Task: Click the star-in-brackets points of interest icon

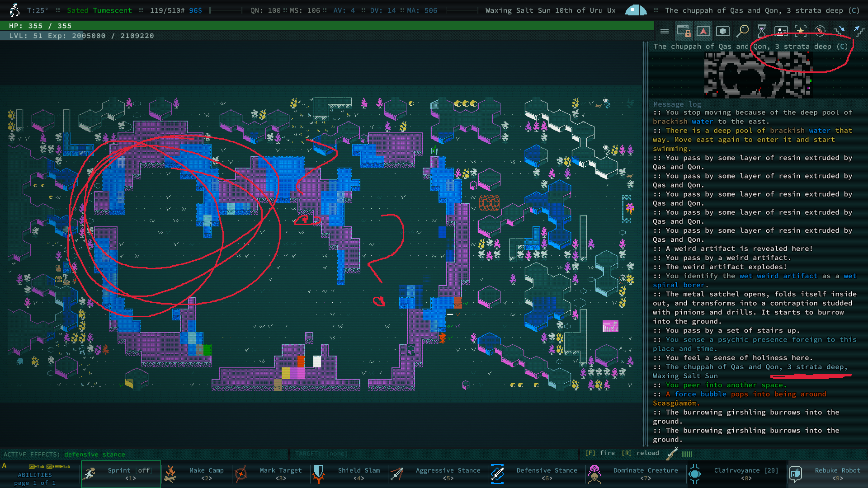Action: pos(800,31)
